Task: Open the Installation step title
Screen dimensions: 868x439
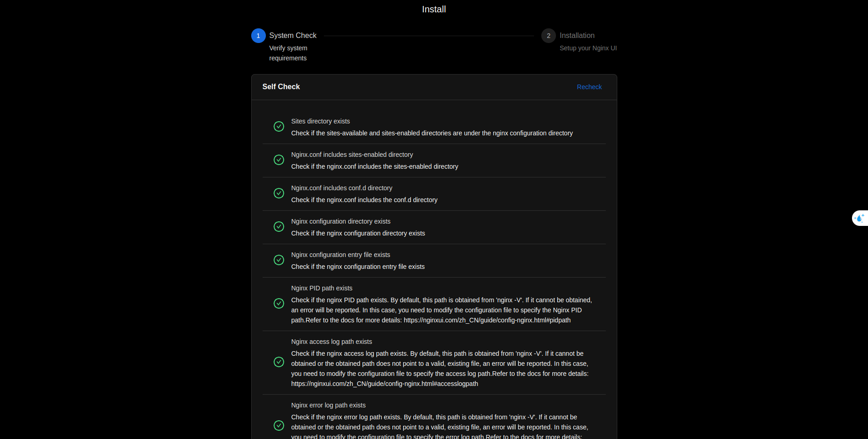Action: pyautogui.click(x=577, y=36)
